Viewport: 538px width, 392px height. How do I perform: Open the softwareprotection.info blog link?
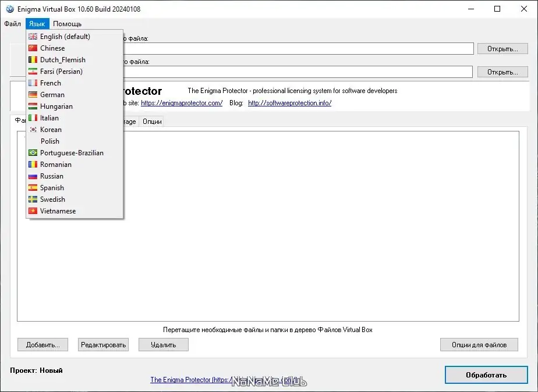pos(289,103)
